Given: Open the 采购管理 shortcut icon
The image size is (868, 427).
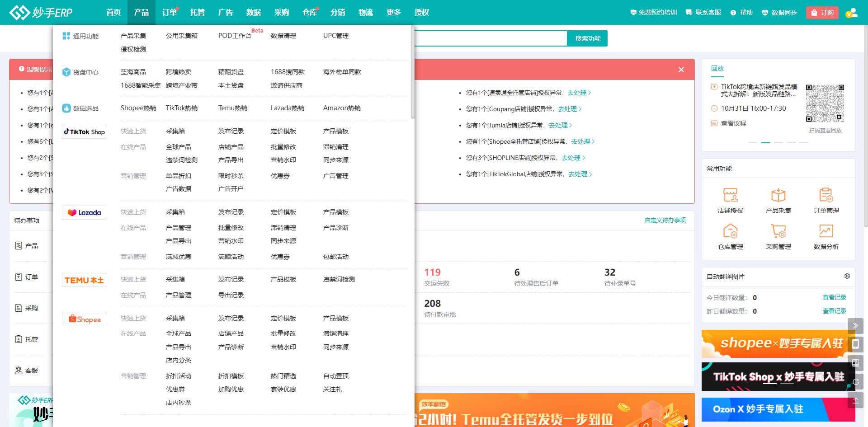Looking at the screenshot, I should pyautogui.click(x=778, y=231).
